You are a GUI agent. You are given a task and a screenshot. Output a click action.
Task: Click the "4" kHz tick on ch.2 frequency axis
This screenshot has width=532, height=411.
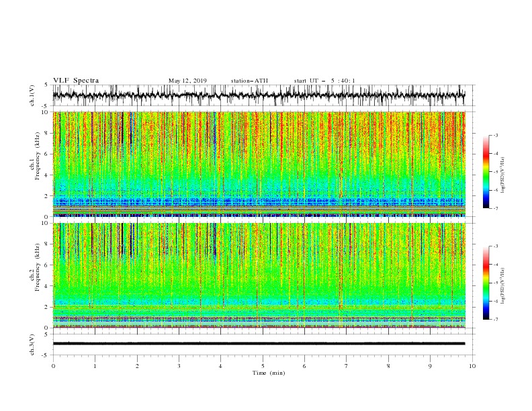[x=47, y=286]
